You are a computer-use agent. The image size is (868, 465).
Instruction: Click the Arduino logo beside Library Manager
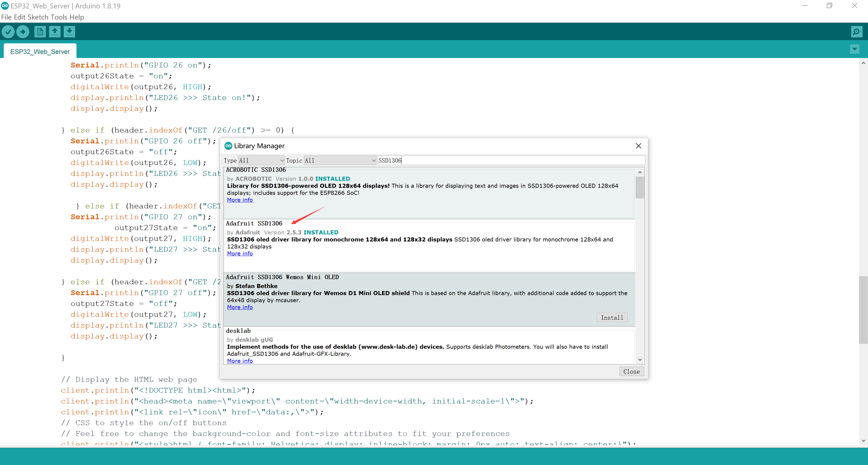[228, 146]
